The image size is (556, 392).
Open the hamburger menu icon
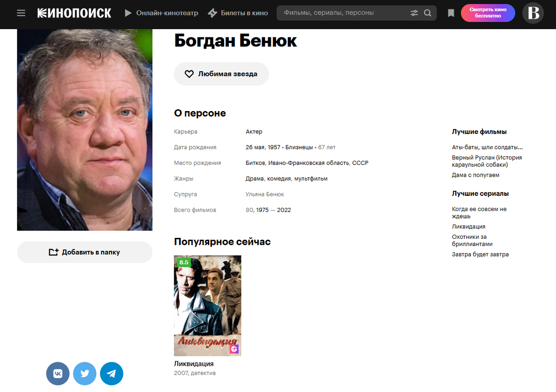tap(21, 13)
